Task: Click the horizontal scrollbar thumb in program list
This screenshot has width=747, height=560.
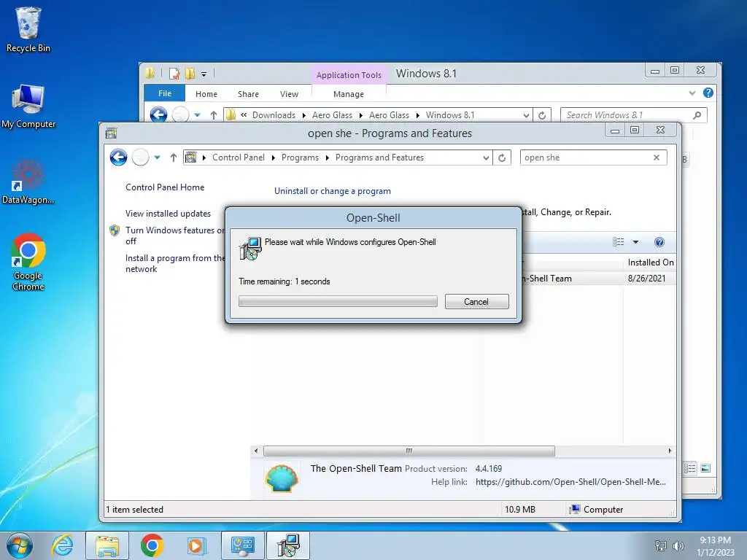Action: [x=409, y=451]
